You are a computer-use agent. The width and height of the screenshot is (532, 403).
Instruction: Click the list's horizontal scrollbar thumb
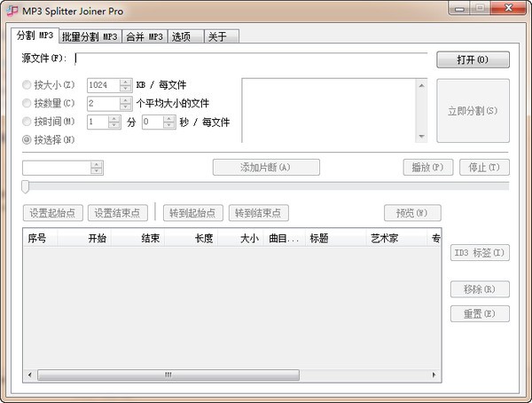pos(168,375)
